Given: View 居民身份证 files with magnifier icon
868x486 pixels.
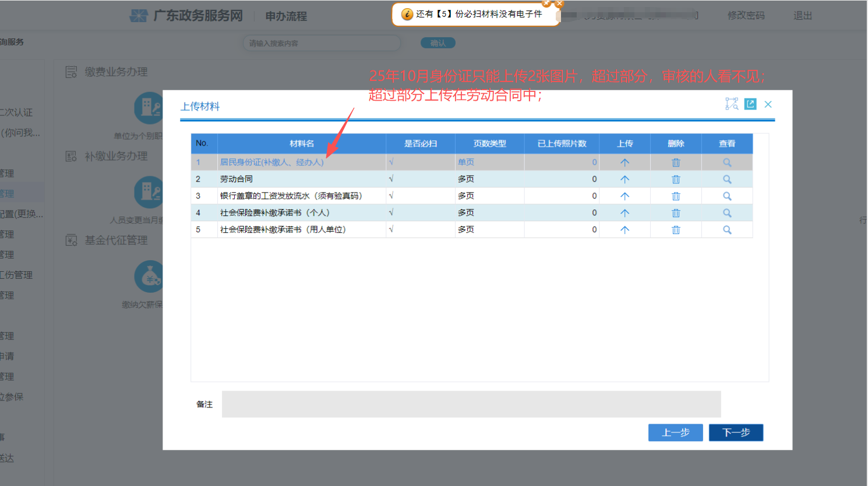Looking at the screenshot, I should (727, 162).
